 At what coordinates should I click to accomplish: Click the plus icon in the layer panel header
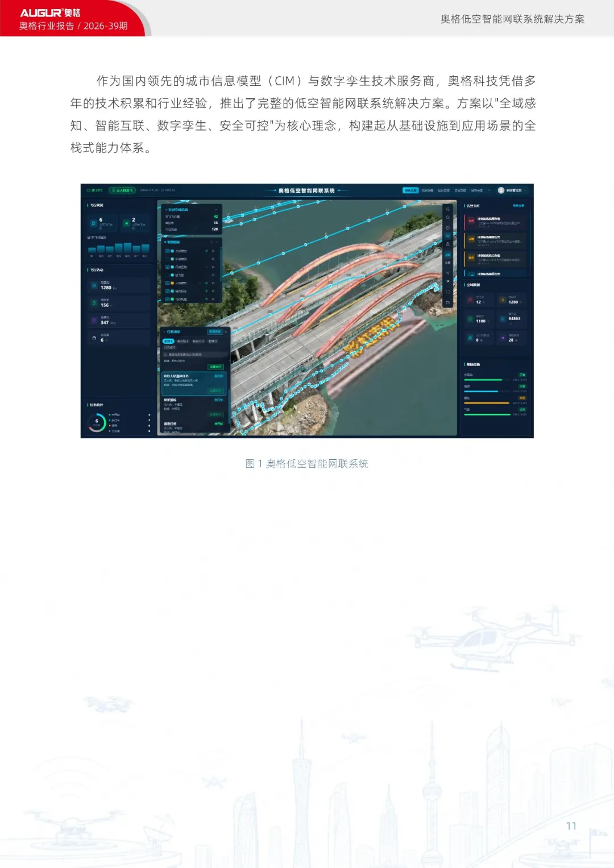(x=211, y=242)
